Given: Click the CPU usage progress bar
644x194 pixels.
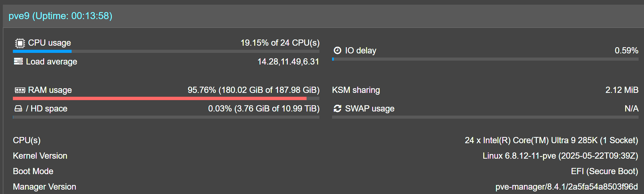Looking at the screenshot, I should (x=166, y=52).
